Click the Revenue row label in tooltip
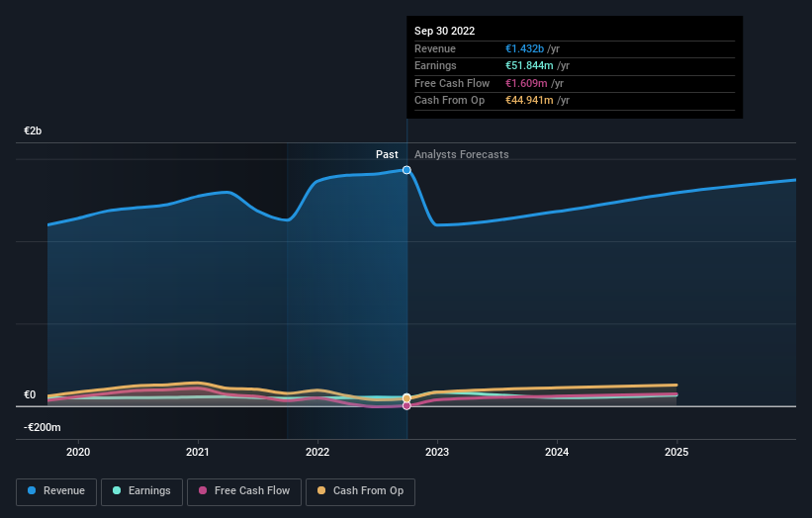The height and width of the screenshot is (518, 812). (x=435, y=48)
